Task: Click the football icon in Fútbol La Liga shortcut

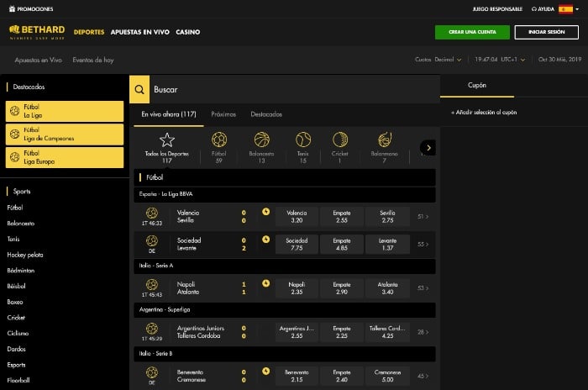Action: [x=14, y=111]
